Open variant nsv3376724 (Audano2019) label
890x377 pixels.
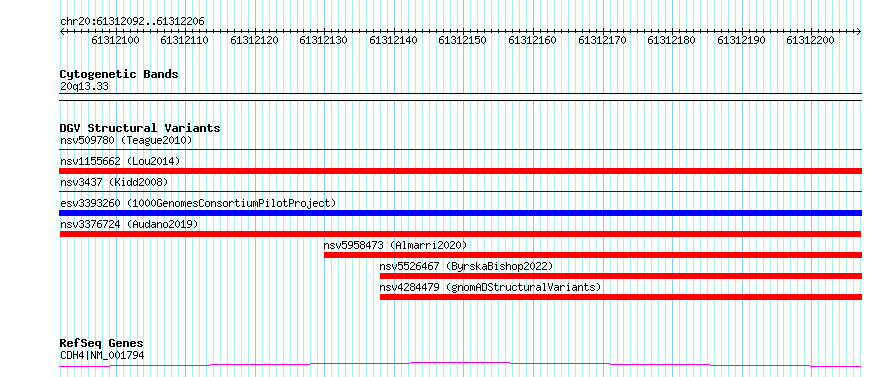[129, 224]
